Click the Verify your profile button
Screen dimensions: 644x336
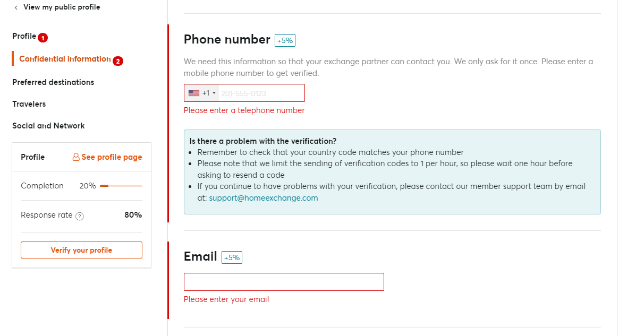pyautogui.click(x=81, y=250)
